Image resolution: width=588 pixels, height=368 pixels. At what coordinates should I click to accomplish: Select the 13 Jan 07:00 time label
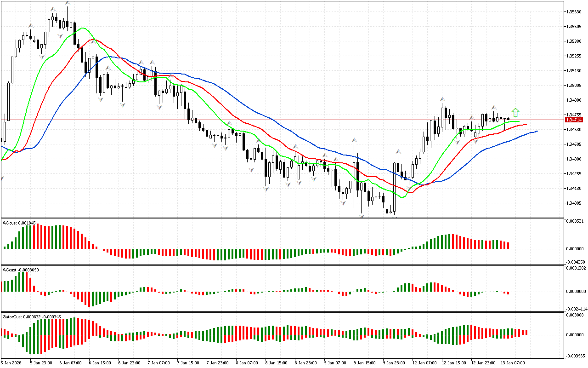(x=513, y=362)
